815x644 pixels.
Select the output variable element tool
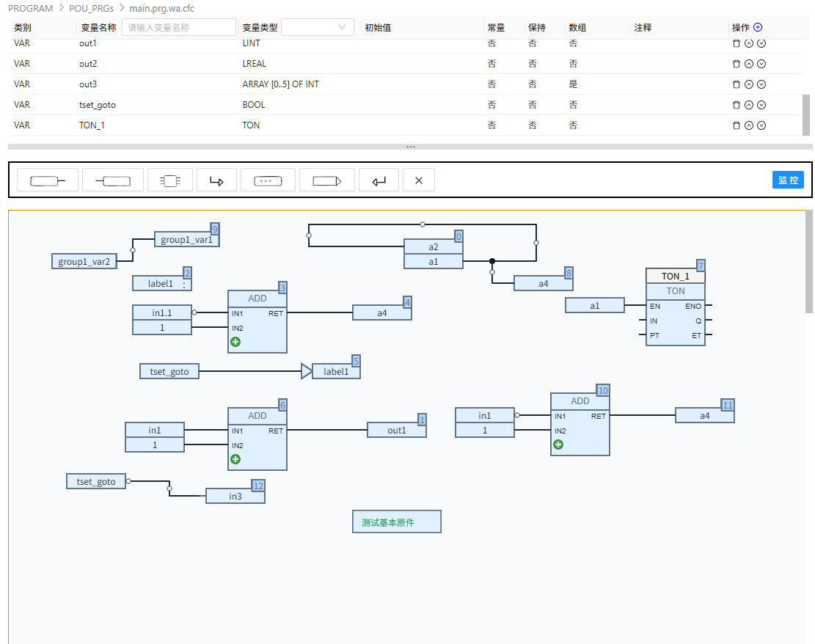tap(113, 180)
